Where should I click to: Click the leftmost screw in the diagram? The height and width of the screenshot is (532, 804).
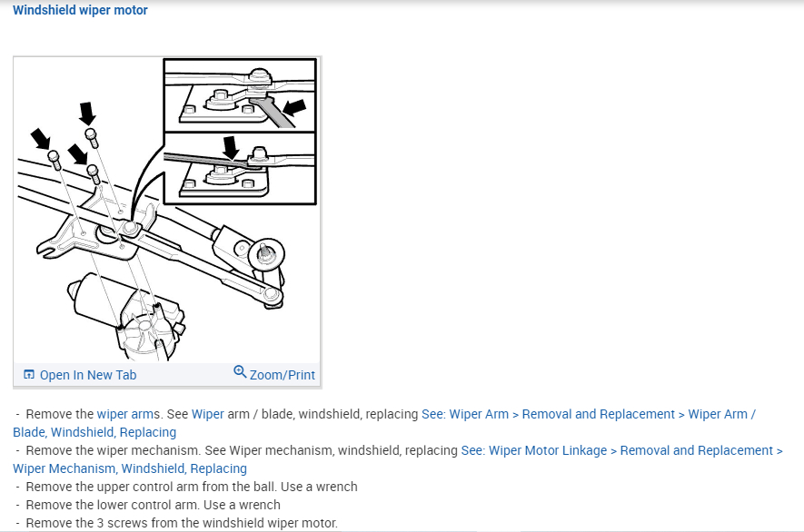[x=54, y=160]
